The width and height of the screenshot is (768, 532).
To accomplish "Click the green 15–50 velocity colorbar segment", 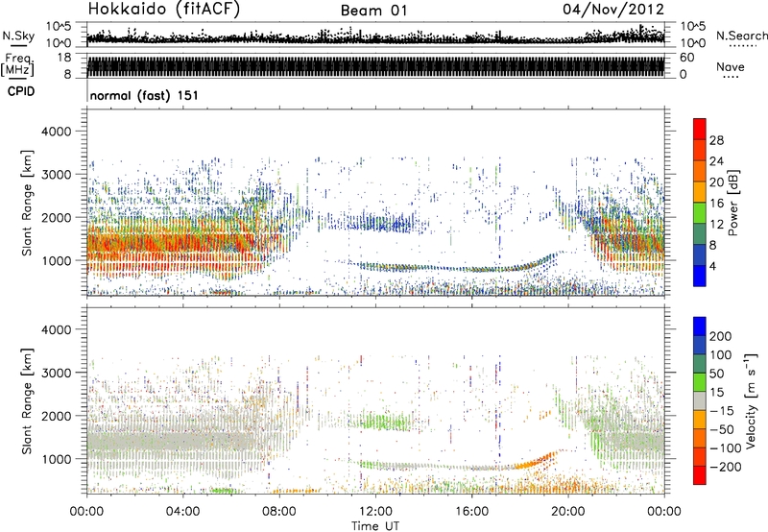I will pyautogui.click(x=700, y=382).
